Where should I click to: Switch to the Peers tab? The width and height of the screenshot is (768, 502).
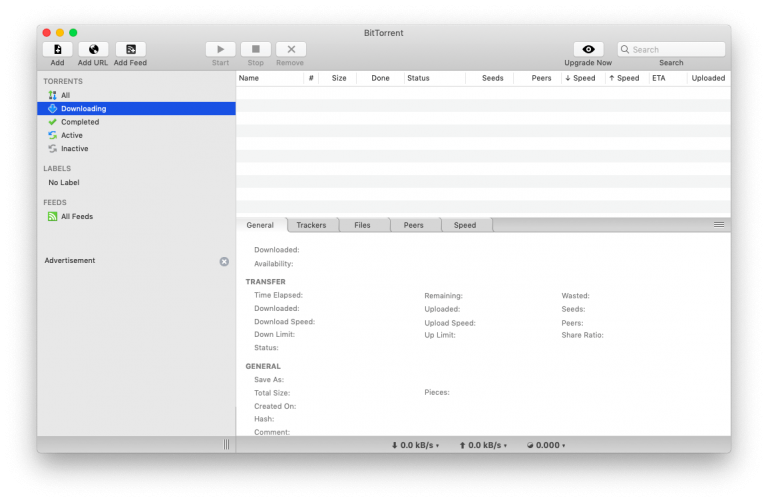413,225
